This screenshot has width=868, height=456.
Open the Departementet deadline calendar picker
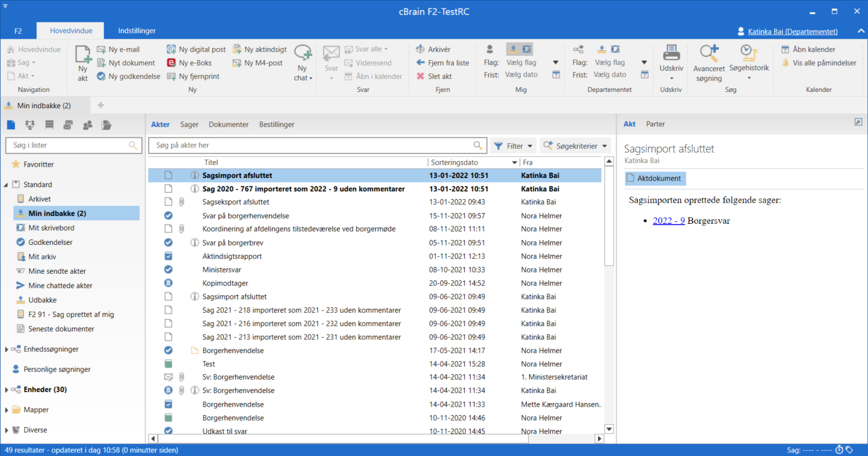(645, 75)
